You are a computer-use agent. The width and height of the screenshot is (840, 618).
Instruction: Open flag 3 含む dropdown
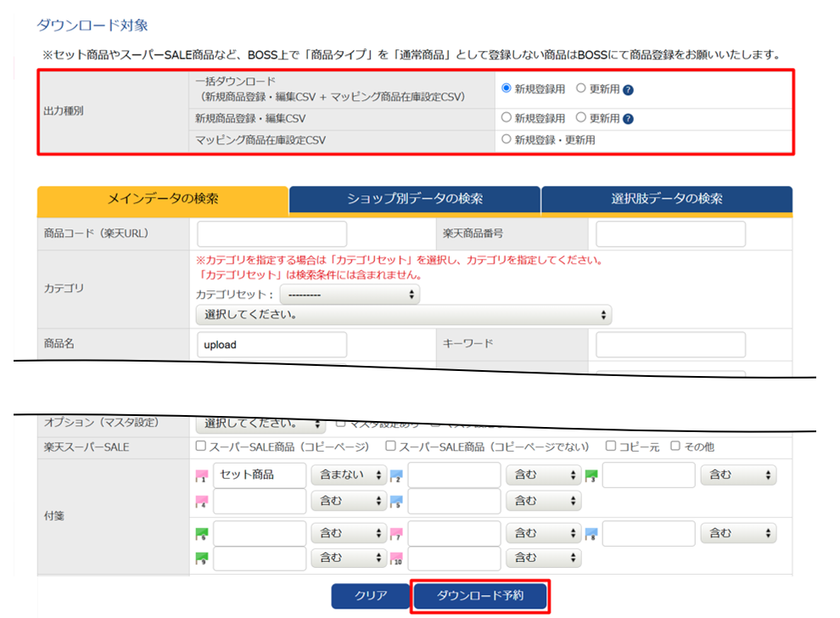(738, 475)
